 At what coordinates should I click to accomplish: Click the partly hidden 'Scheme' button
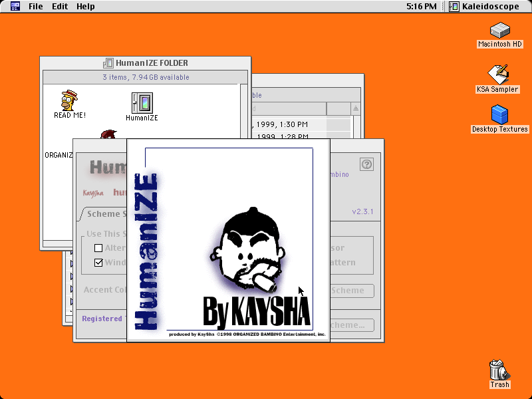coord(352,291)
